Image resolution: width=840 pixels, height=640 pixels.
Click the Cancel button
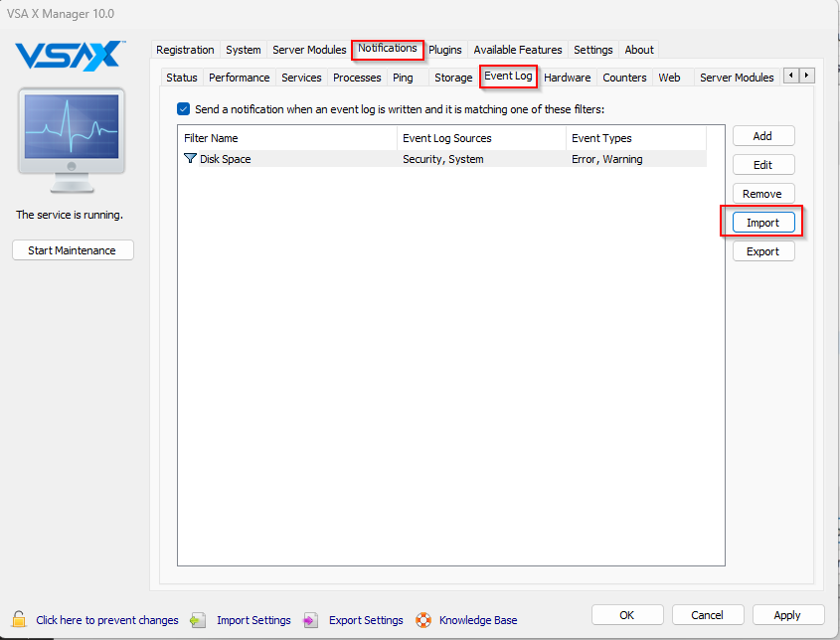pos(708,615)
